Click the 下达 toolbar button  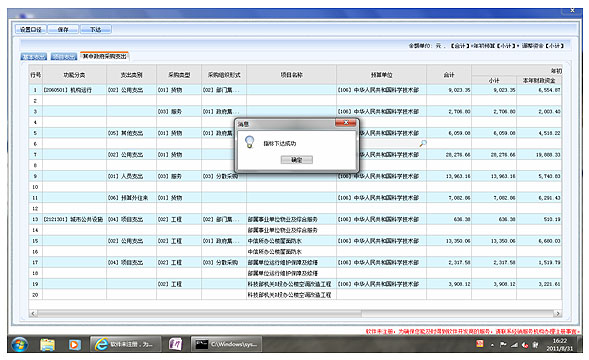coord(95,29)
